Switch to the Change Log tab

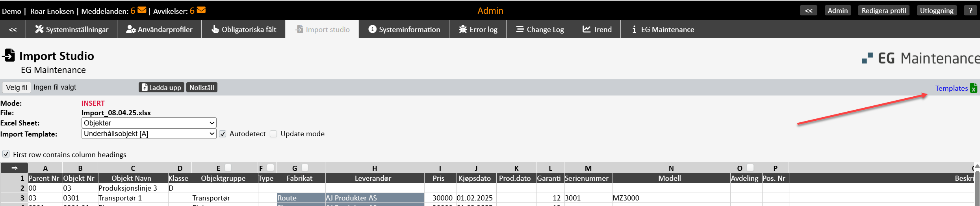[x=540, y=29]
